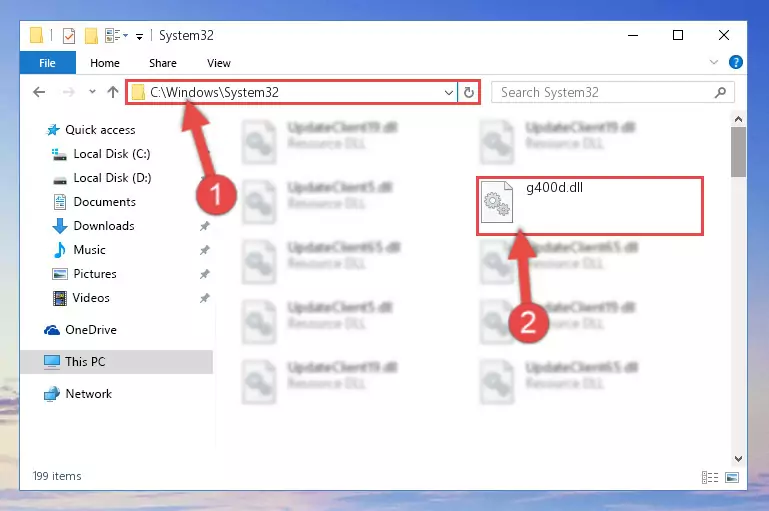
Task: Click the Properties quick access toolbar icon
Action: [69, 36]
